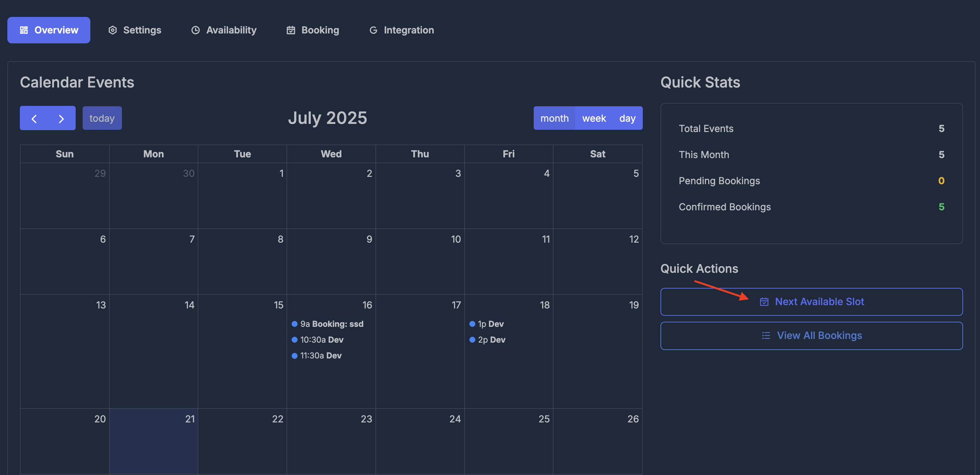
Task: Select day number 9 in calendar
Action: [x=369, y=239]
